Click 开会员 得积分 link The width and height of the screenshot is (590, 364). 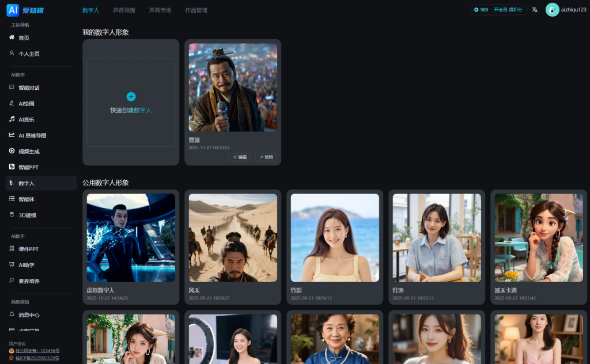click(508, 10)
